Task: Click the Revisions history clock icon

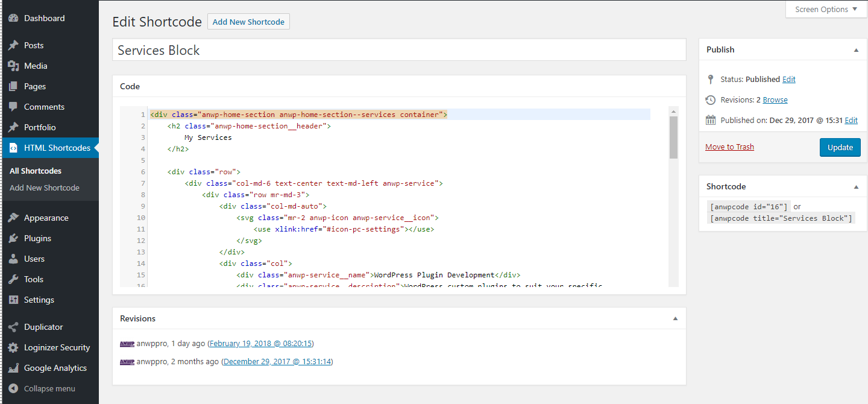Action: coord(711,99)
